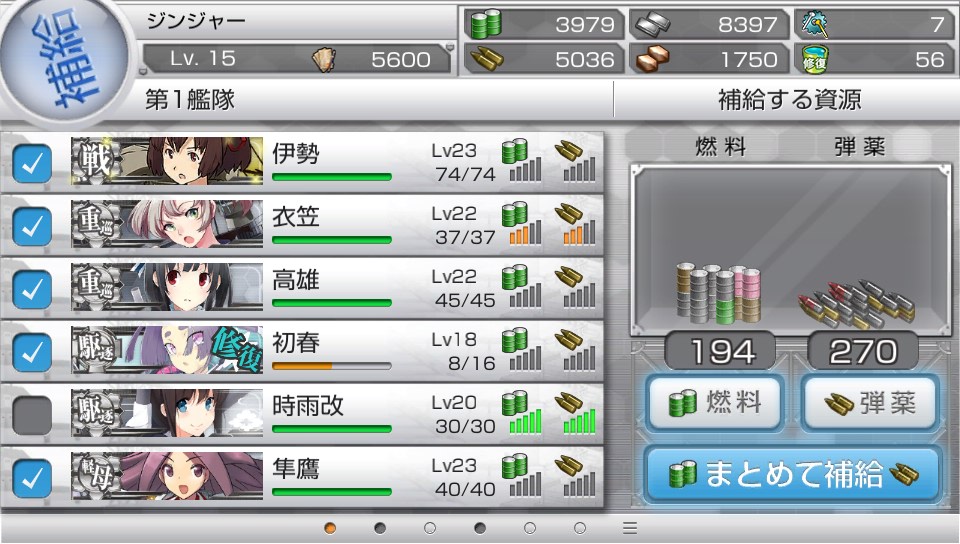Image resolution: width=960 pixels, height=544 pixels.
Task: Click the repair bucket icon beside 56
Action: tap(815, 59)
